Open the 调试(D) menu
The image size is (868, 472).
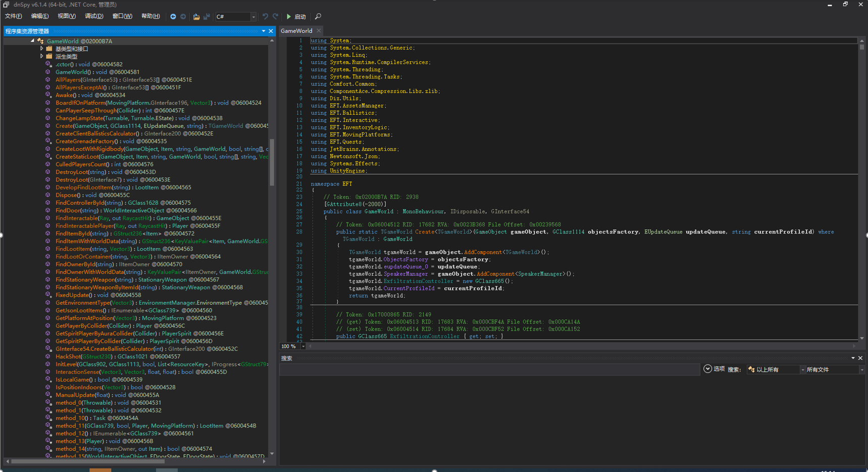click(94, 16)
